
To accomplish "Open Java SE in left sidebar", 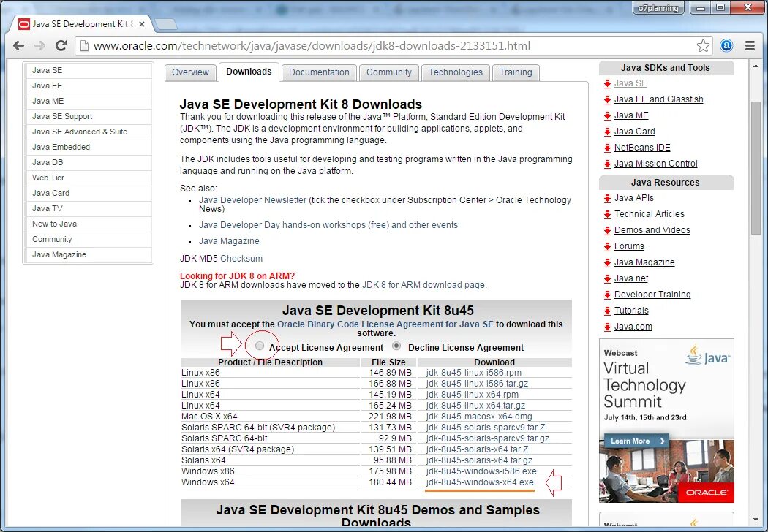I will 89,70.
